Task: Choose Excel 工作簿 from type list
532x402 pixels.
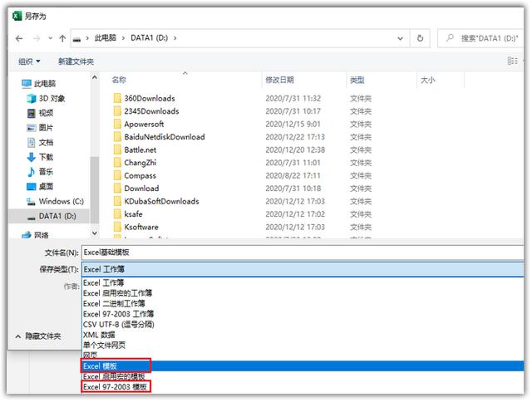Action: point(303,282)
